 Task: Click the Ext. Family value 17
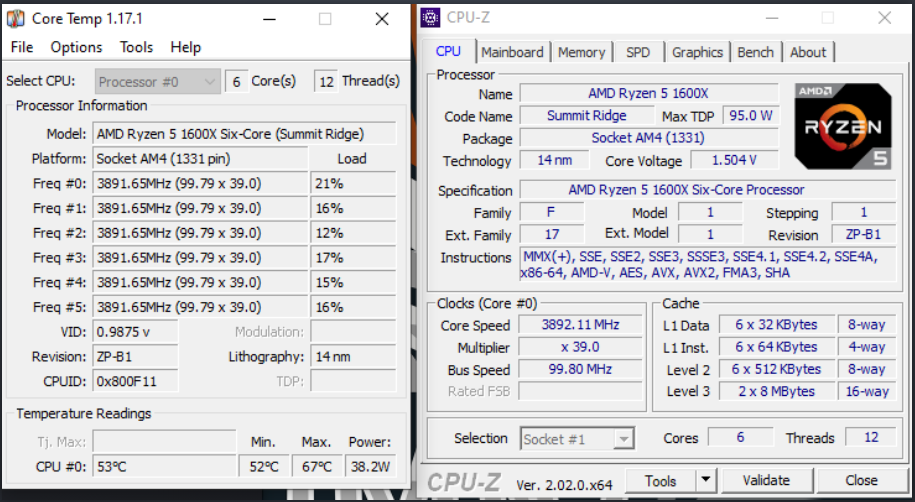[x=551, y=235]
